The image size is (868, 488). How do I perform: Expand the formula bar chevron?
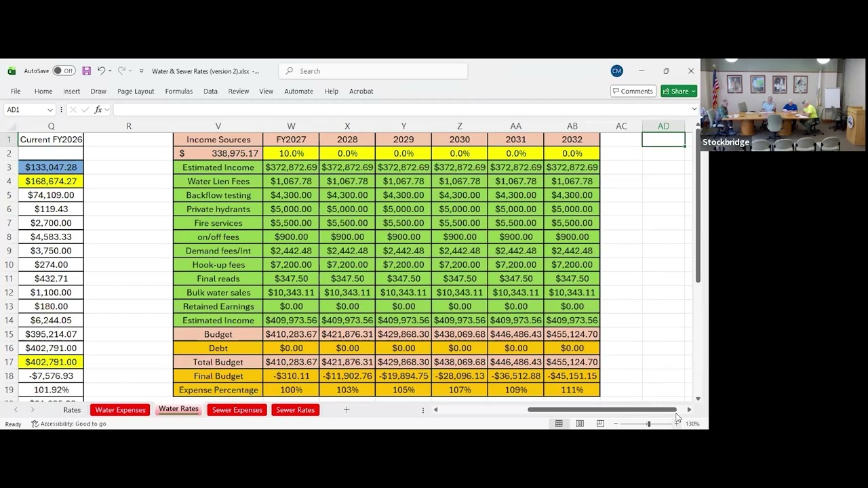coord(694,110)
